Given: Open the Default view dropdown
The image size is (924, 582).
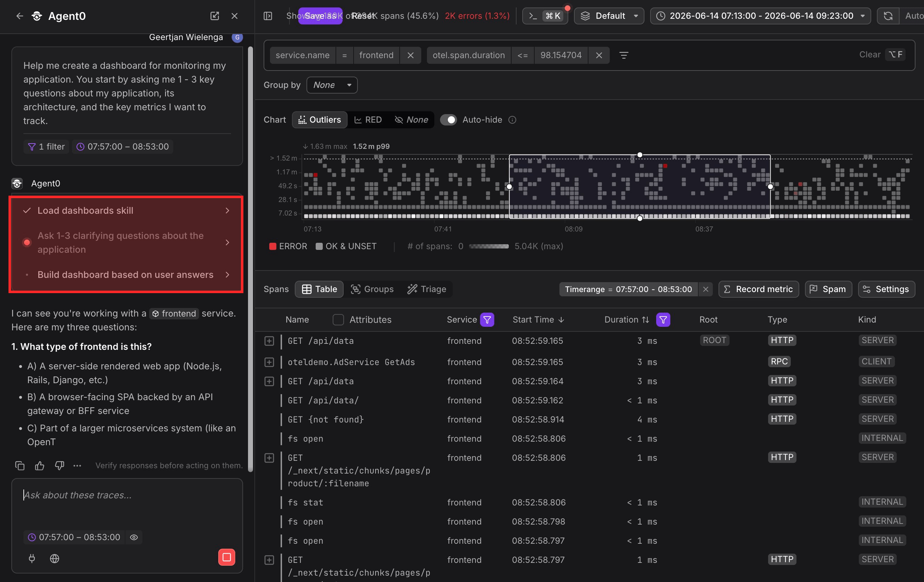Looking at the screenshot, I should pos(609,16).
